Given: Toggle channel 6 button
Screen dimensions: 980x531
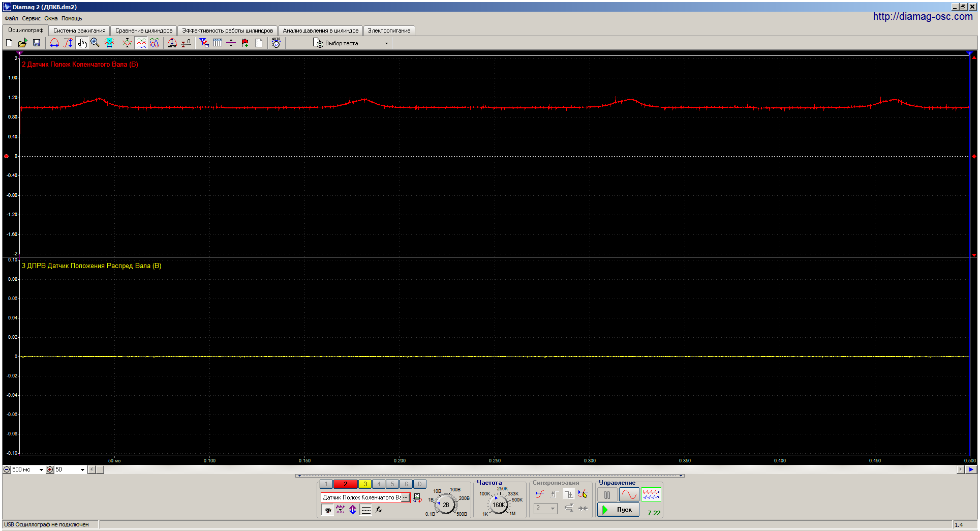Looking at the screenshot, I should point(406,484).
